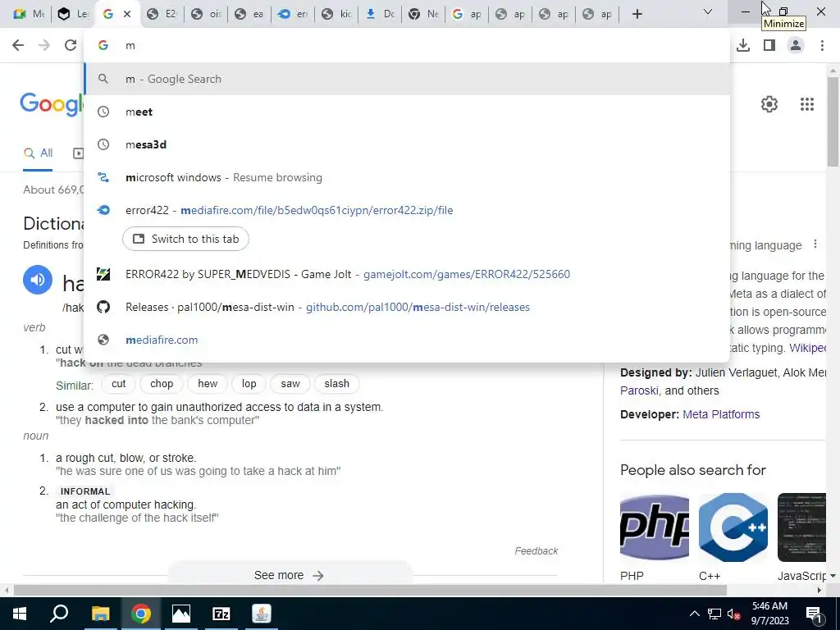Expand the tab search chevron
Viewport: 840px width, 630px height.
(x=708, y=11)
